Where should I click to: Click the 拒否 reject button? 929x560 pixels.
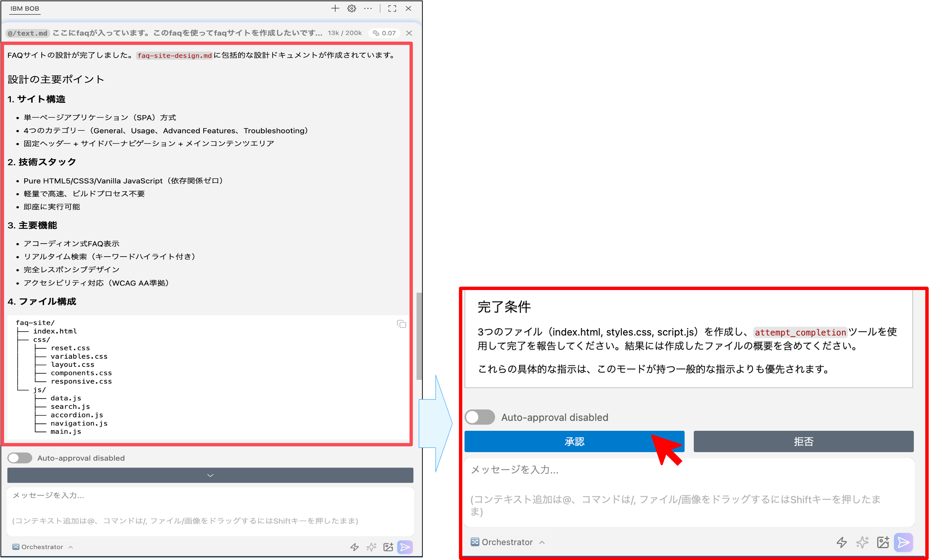(803, 441)
